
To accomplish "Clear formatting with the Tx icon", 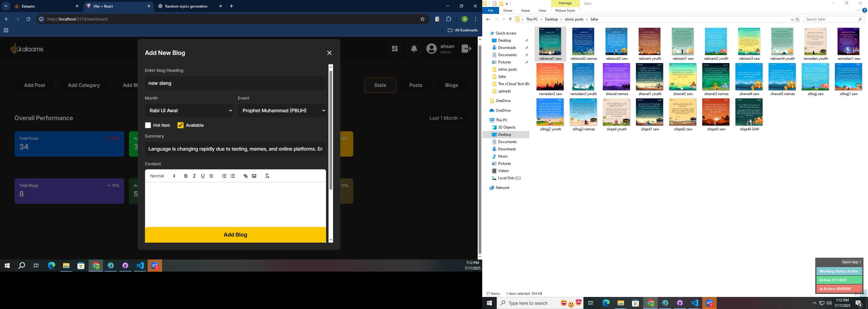I will point(267,176).
